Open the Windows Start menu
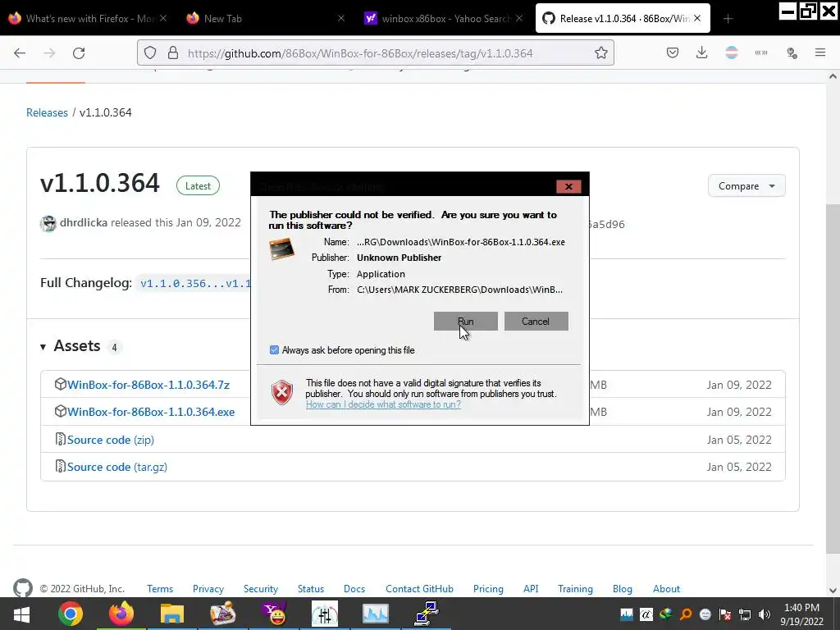The height and width of the screenshot is (630, 840). point(21,614)
